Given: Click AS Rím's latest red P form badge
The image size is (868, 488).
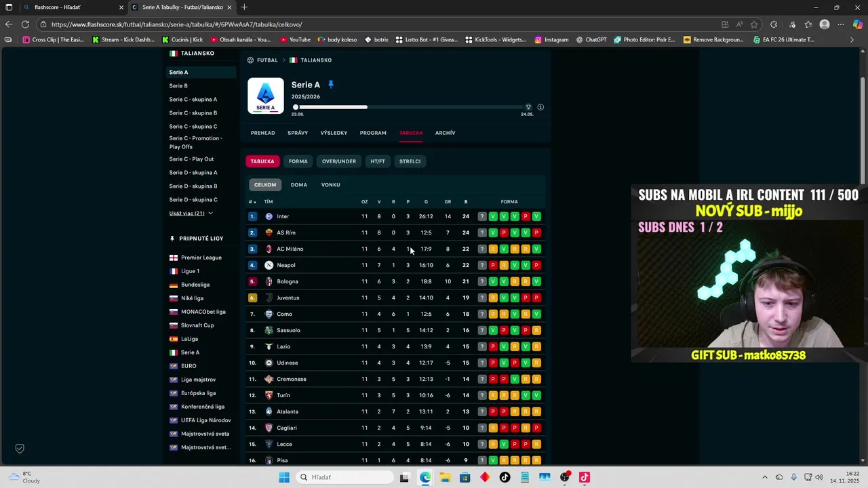Looking at the screenshot, I should [536, 232].
